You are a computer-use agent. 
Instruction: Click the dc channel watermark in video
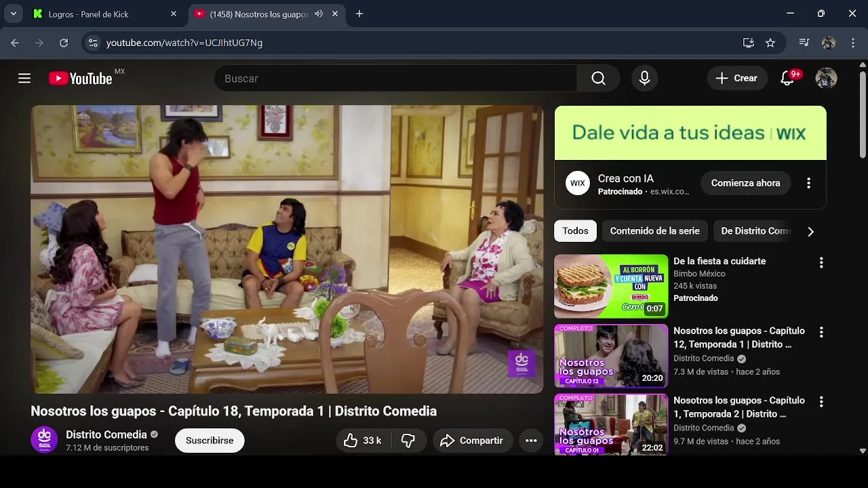coord(521,363)
